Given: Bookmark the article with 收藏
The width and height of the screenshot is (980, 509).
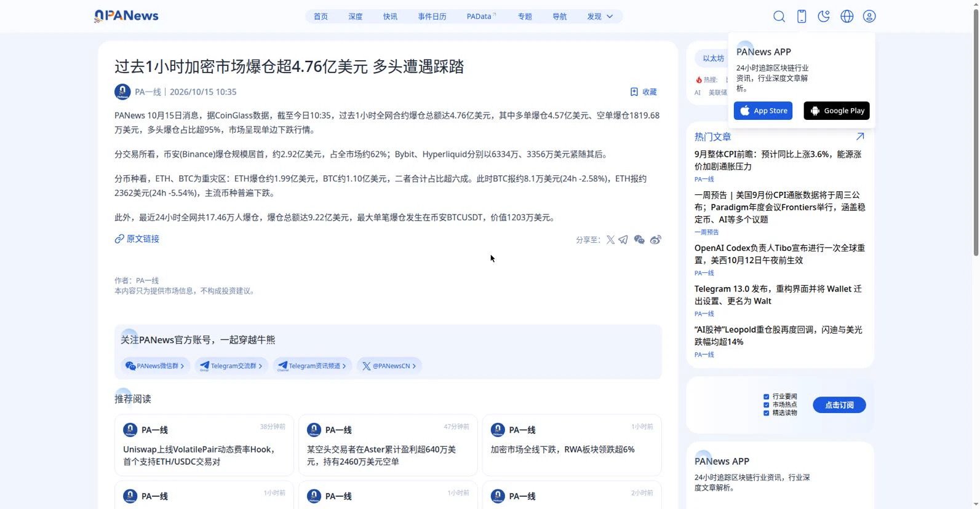Looking at the screenshot, I should click(x=643, y=92).
